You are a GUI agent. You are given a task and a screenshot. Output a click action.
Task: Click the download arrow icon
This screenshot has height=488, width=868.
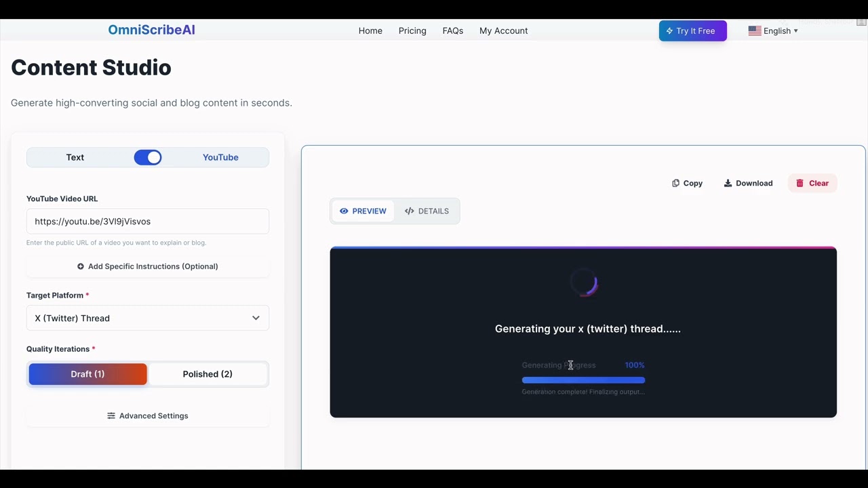point(728,183)
